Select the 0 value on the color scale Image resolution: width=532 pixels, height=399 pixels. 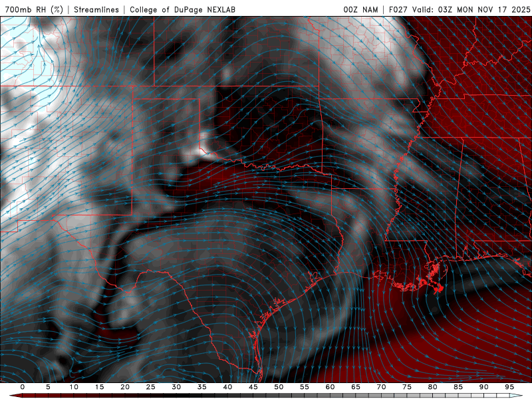point(23,387)
